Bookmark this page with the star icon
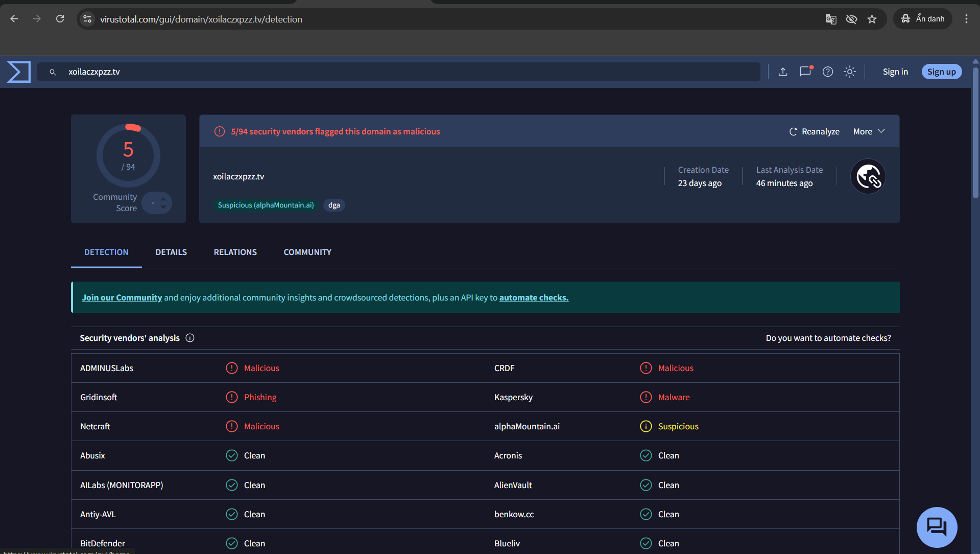 (872, 19)
